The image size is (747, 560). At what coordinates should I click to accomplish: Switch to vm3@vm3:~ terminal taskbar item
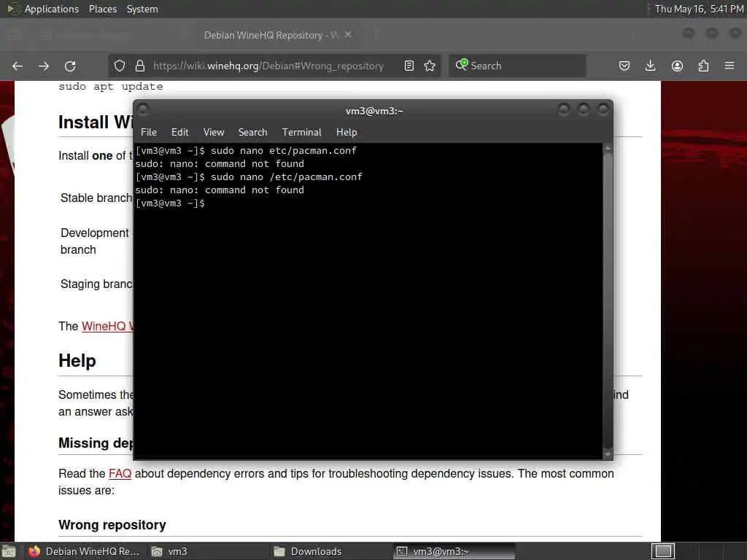[454, 551]
